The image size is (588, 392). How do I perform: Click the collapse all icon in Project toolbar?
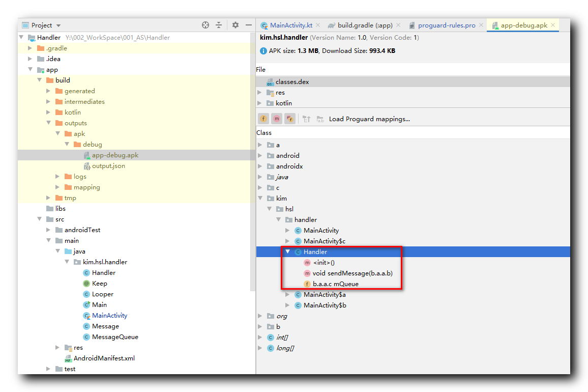pyautogui.click(x=219, y=25)
